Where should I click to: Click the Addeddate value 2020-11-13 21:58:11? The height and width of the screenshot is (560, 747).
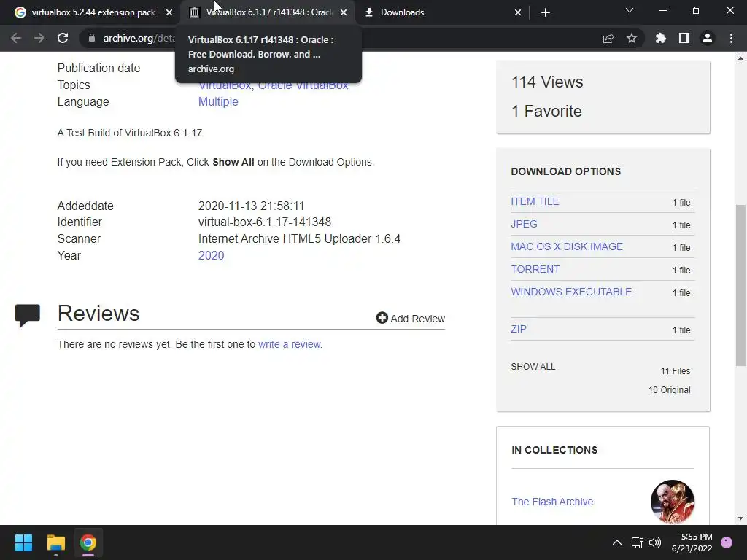click(x=251, y=206)
